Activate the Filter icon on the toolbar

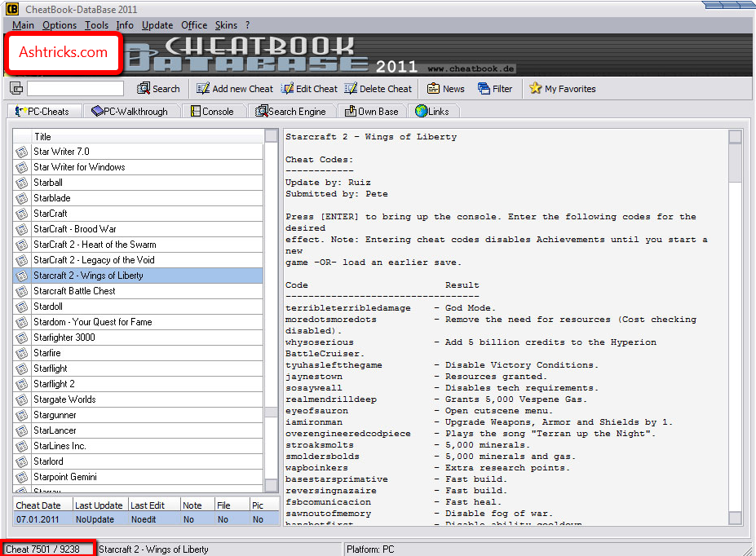483,88
